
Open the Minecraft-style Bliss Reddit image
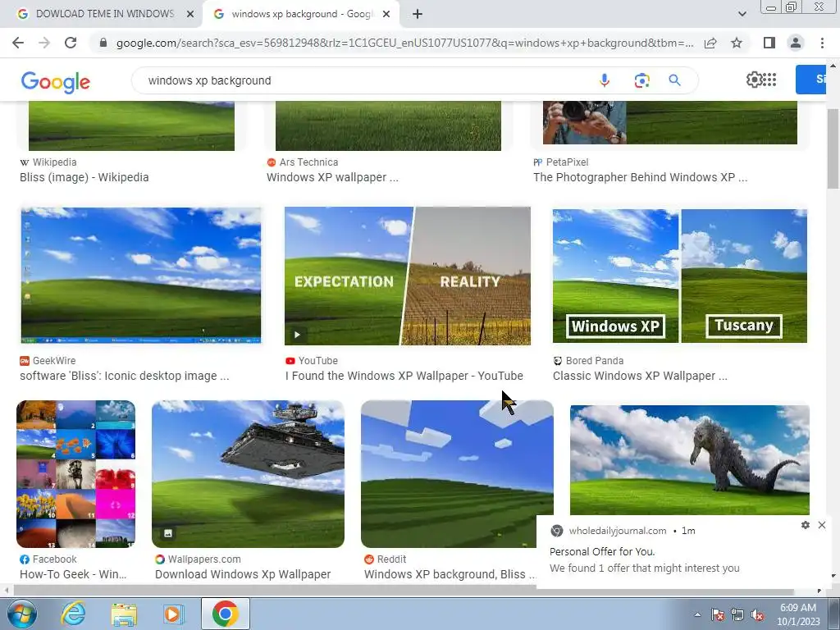coord(457,474)
